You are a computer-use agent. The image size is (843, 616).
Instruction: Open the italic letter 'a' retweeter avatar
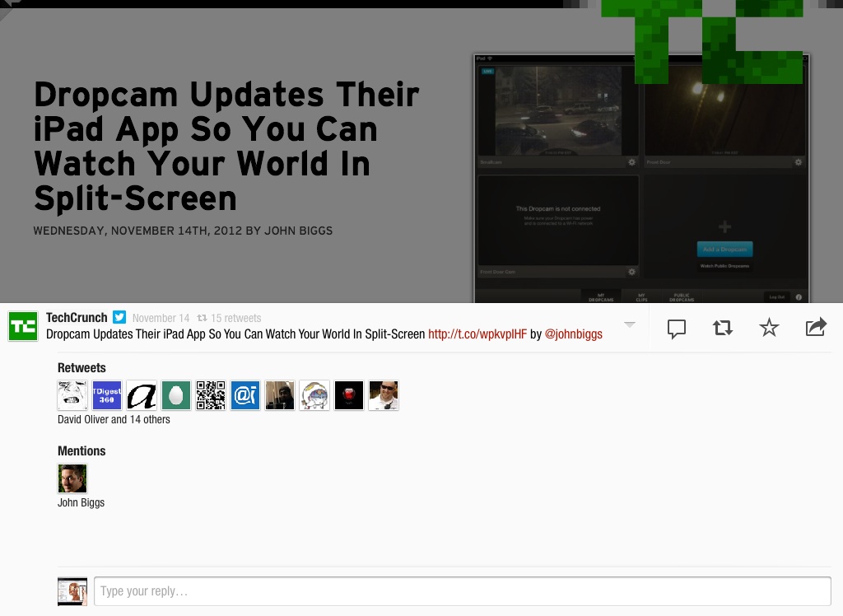[x=142, y=395]
